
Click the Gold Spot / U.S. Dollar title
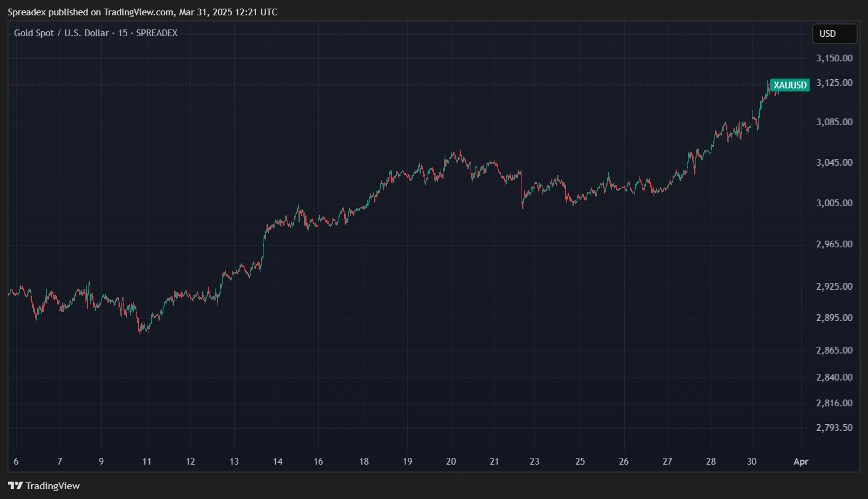pyautogui.click(x=96, y=33)
